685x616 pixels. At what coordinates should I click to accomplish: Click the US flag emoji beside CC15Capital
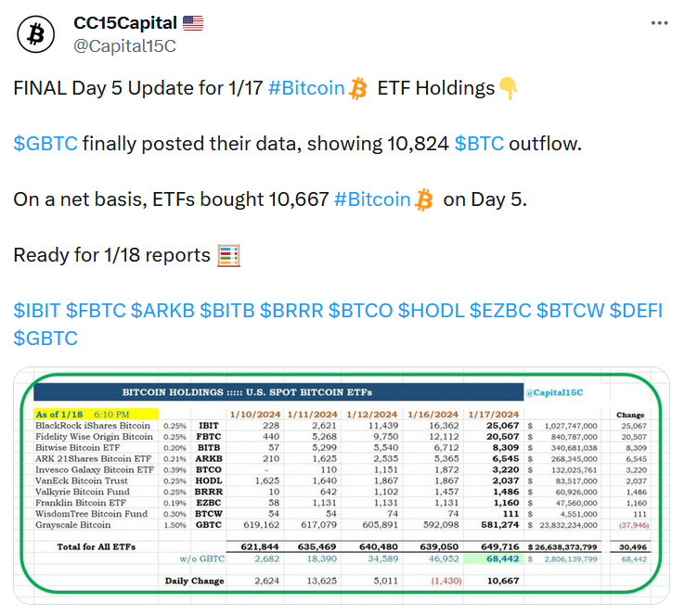[193, 23]
